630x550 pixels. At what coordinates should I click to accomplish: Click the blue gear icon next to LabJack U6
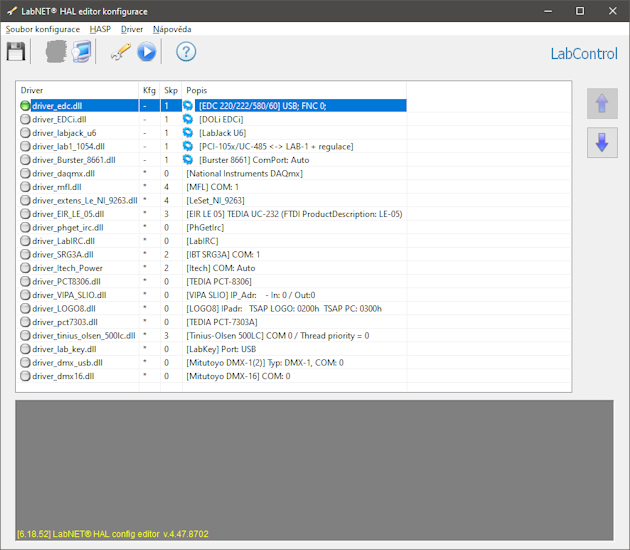coord(188,133)
